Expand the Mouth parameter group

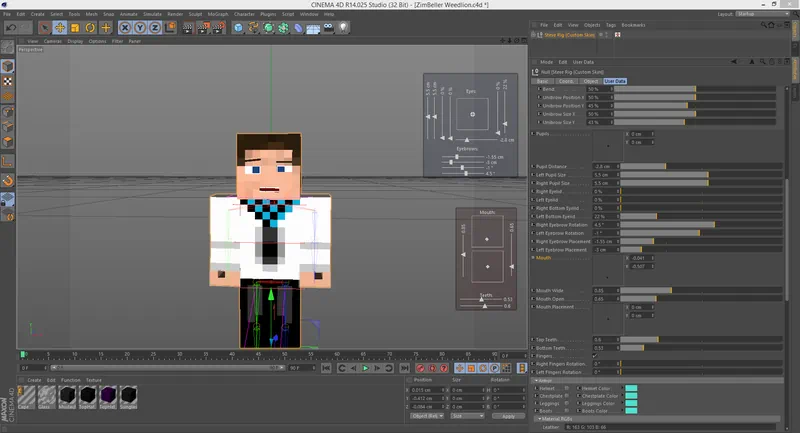[x=533, y=258]
